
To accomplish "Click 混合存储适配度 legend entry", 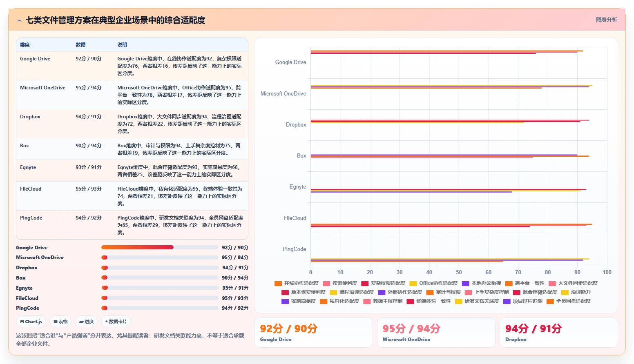I will click(x=535, y=292).
